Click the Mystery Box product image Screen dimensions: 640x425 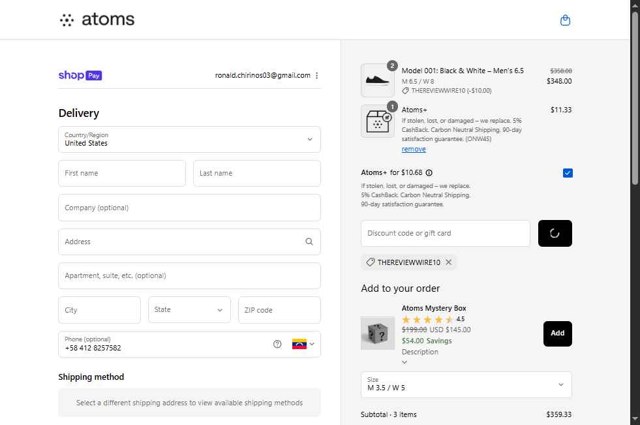[378, 333]
